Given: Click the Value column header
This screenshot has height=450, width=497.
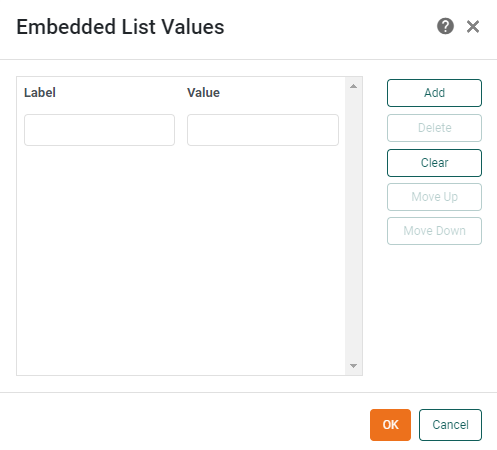Looking at the screenshot, I should pyautogui.click(x=203, y=93).
